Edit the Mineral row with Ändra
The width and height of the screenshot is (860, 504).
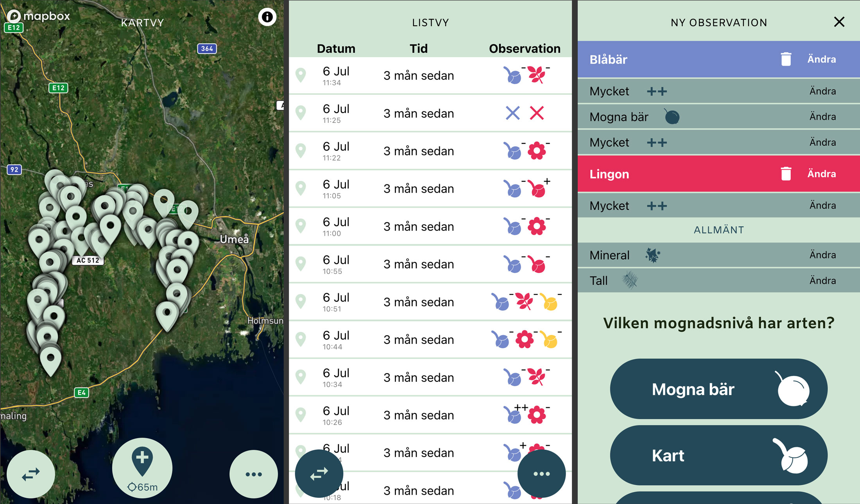pyautogui.click(x=822, y=255)
